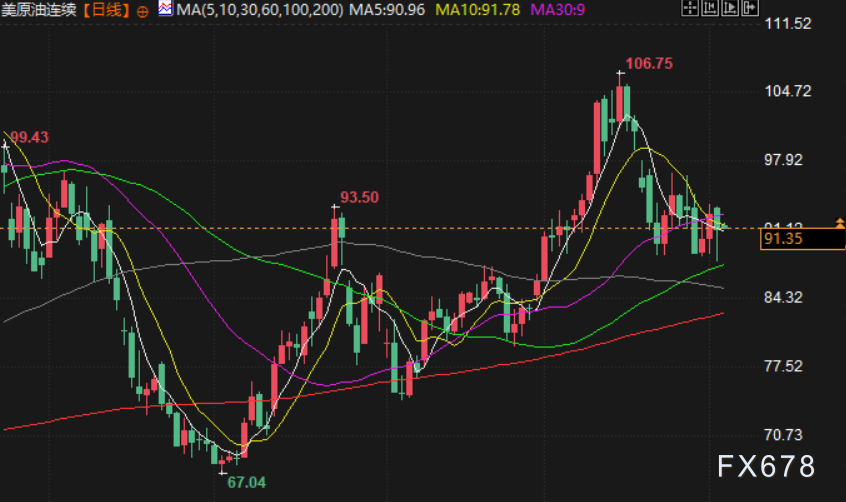Click the 93.50 peak price label
This screenshot has height=502, width=846.
point(359,198)
